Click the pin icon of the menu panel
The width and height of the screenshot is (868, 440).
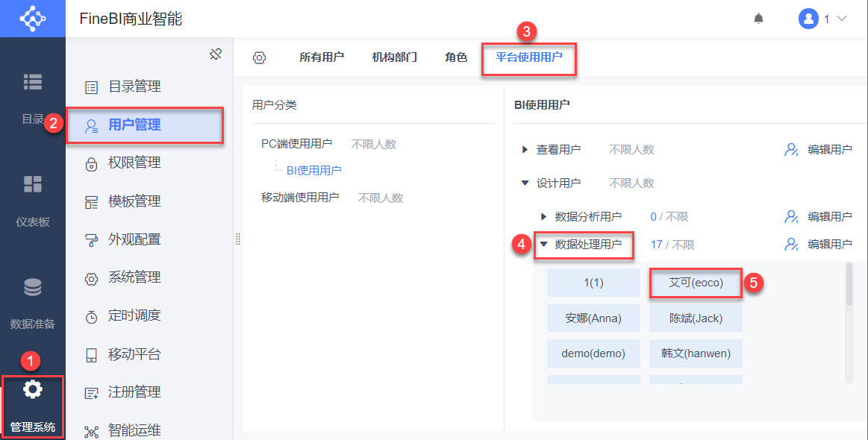click(x=216, y=54)
